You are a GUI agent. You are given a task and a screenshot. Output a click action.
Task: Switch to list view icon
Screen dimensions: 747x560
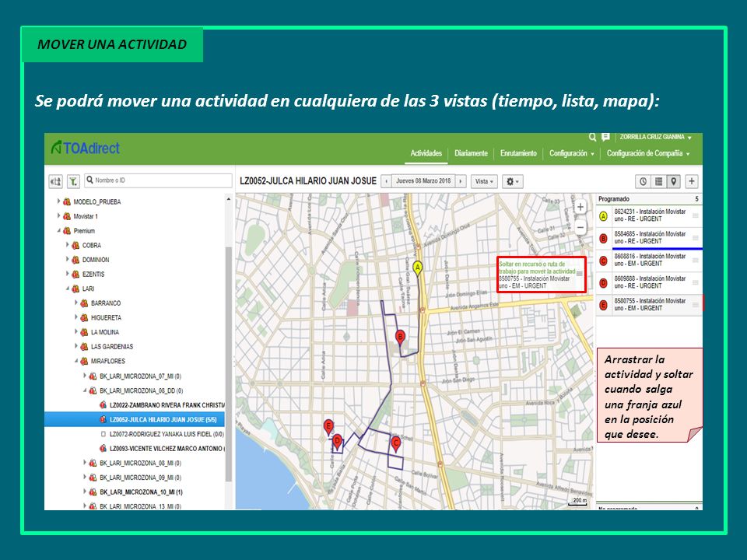click(x=658, y=181)
